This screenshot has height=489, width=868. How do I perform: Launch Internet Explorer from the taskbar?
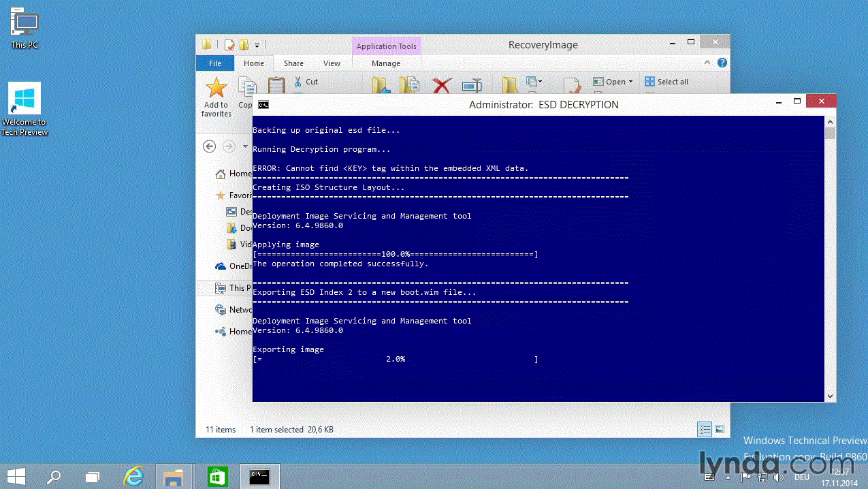click(133, 477)
